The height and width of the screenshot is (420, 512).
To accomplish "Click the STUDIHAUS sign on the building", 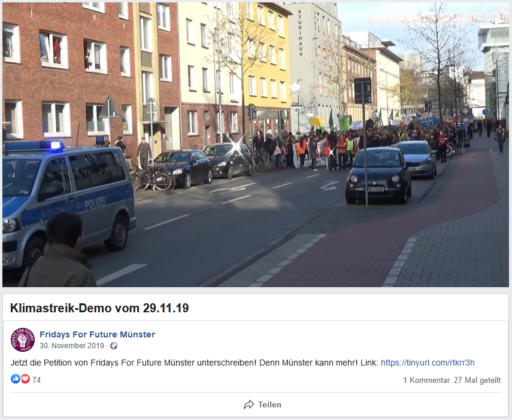I will [300, 33].
